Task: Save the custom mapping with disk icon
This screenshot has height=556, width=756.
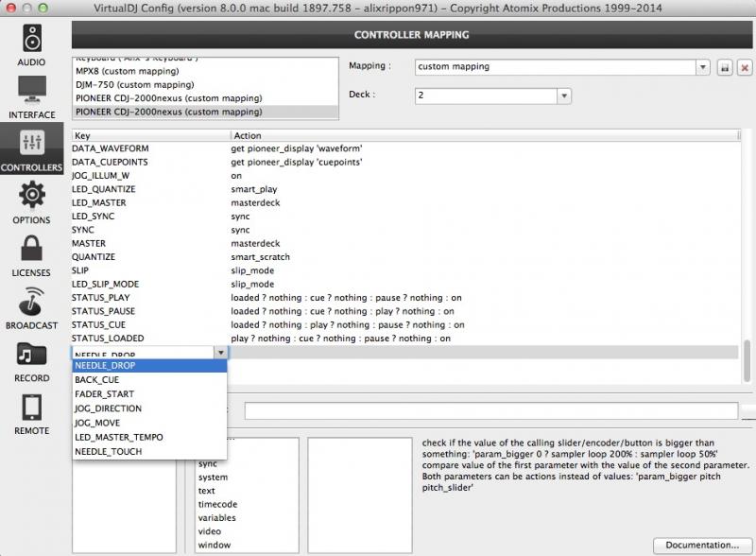Action: [725, 67]
